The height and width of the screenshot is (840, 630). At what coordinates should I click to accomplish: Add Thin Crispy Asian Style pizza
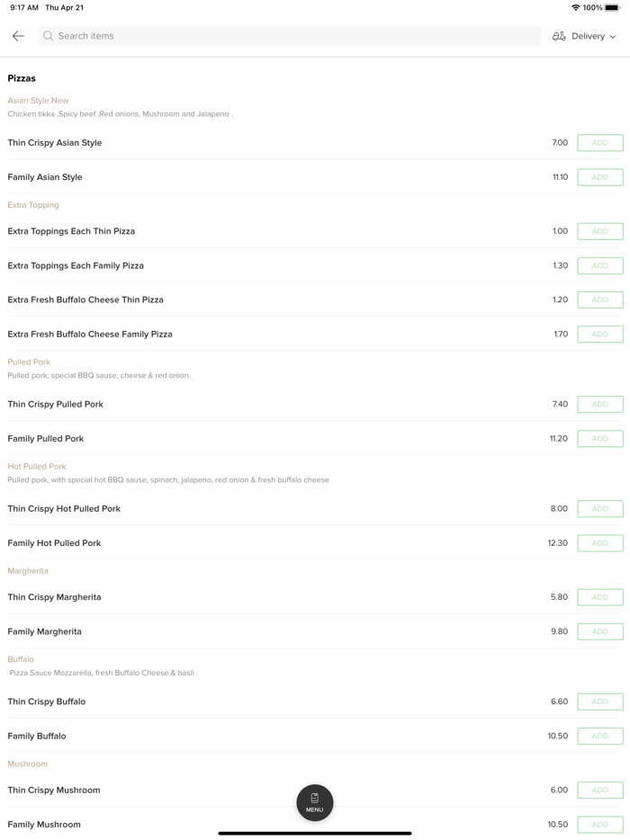tap(599, 143)
